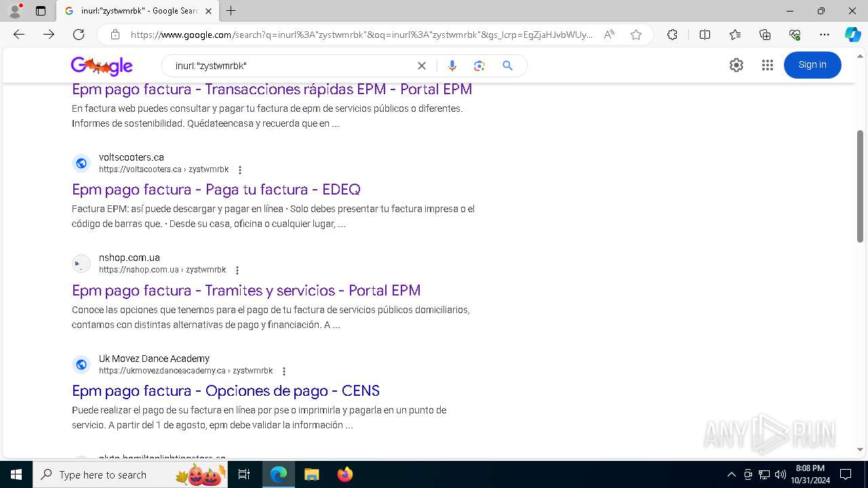Open network status tray icon
This screenshot has height=488, width=868.
tap(764, 474)
